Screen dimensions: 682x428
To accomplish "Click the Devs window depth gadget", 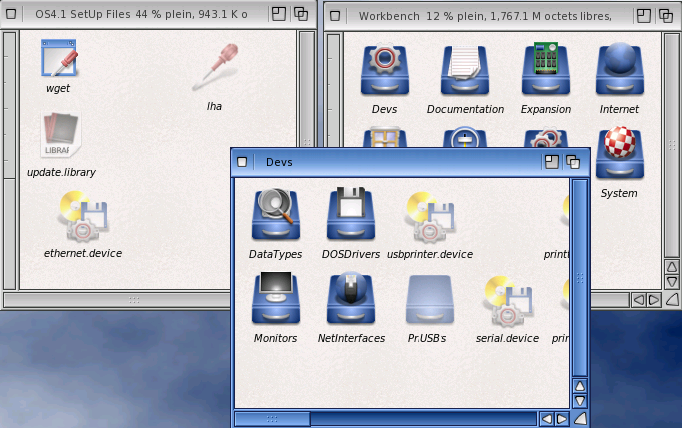I will 573,162.
